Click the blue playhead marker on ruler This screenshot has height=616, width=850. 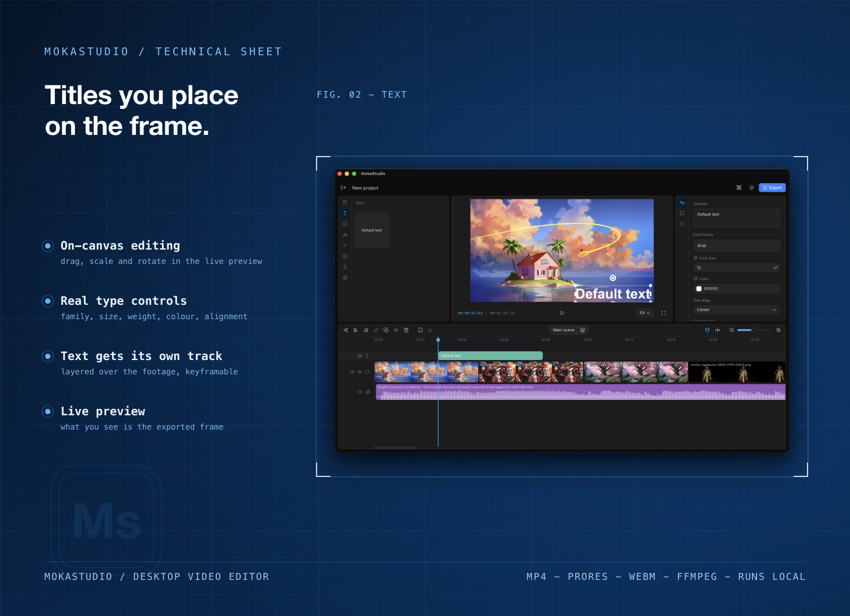coord(438,340)
